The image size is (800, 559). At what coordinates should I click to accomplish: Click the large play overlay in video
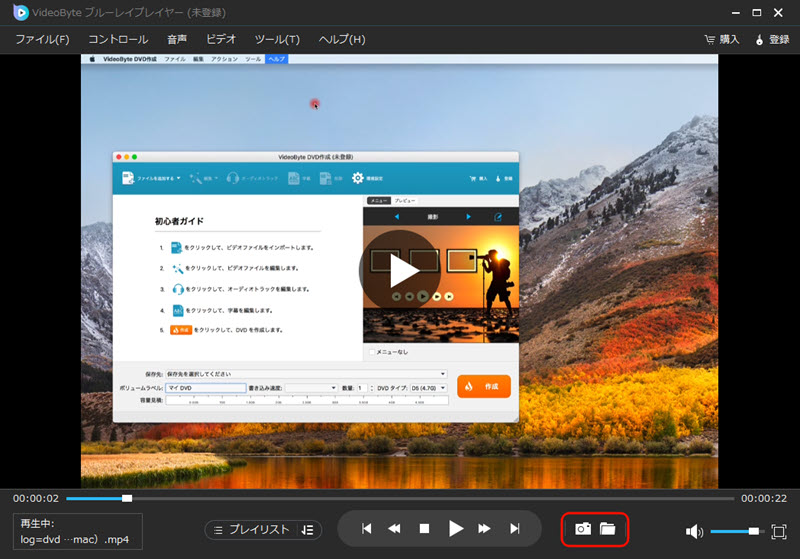click(401, 270)
